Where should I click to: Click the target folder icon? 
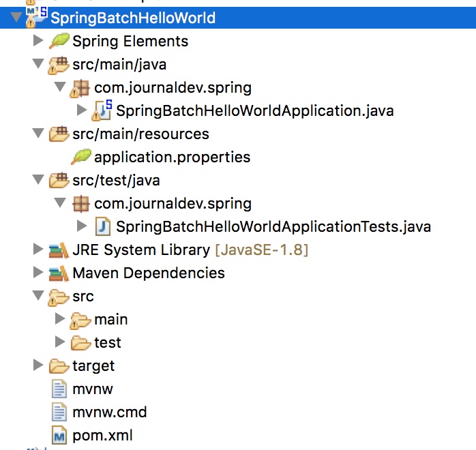point(59,366)
